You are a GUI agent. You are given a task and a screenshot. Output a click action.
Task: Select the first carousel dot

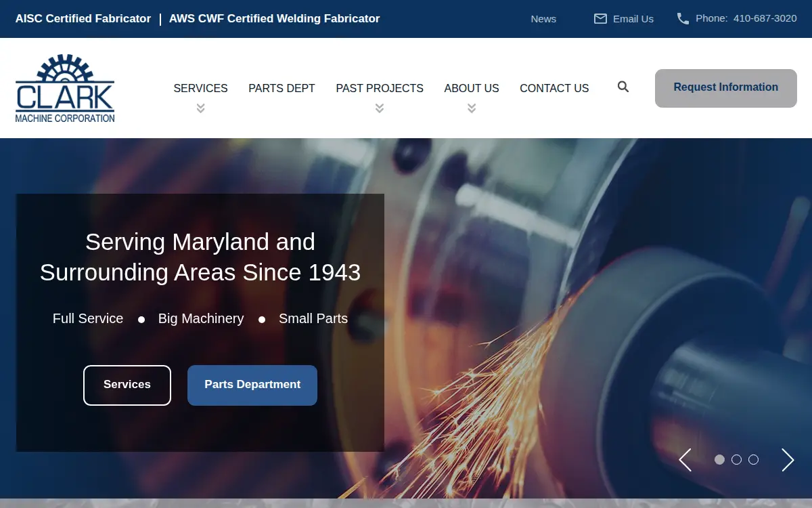(719, 459)
